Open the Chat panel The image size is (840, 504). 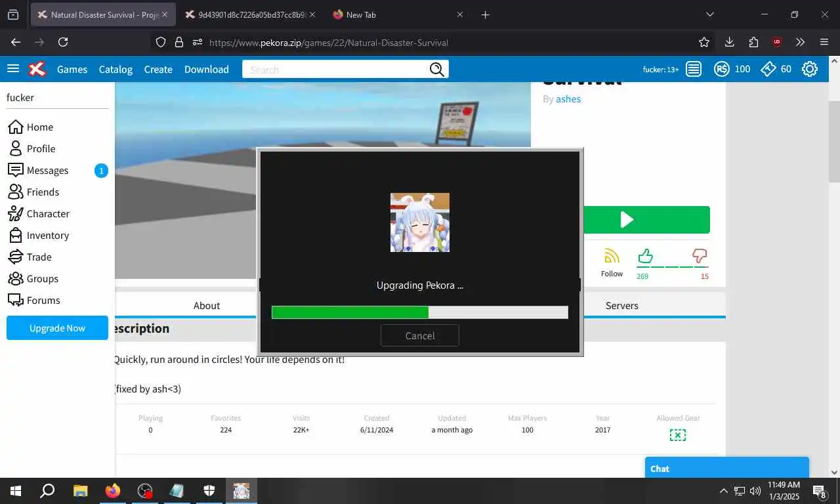pos(726,468)
